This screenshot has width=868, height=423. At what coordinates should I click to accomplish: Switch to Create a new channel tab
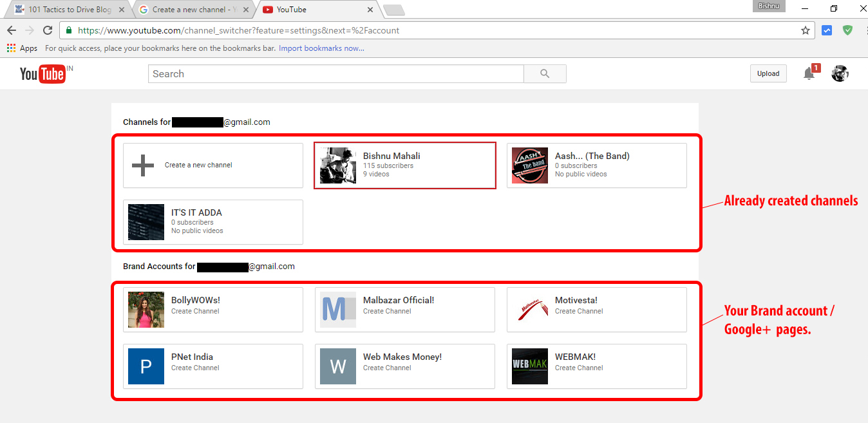pyautogui.click(x=193, y=10)
